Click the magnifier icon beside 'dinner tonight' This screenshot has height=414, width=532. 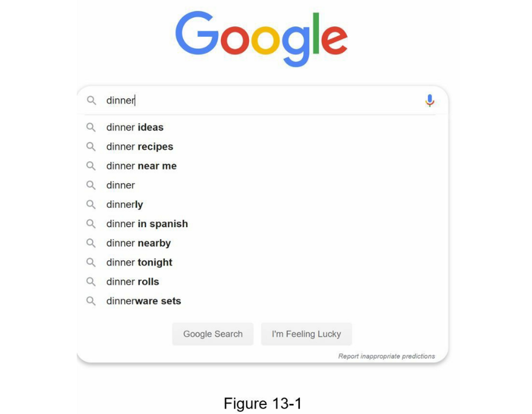click(91, 262)
